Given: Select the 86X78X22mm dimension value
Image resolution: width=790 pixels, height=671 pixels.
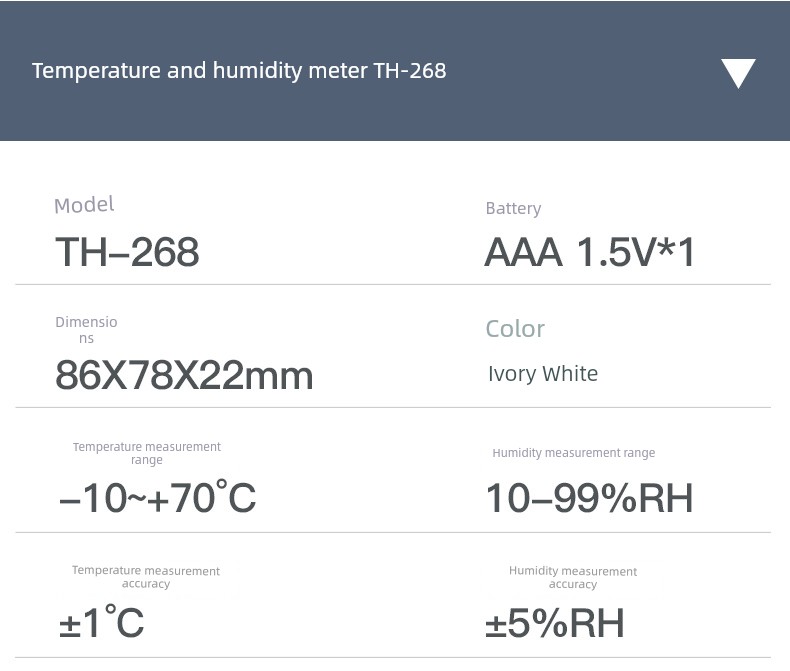Looking at the screenshot, I should pos(184,376).
